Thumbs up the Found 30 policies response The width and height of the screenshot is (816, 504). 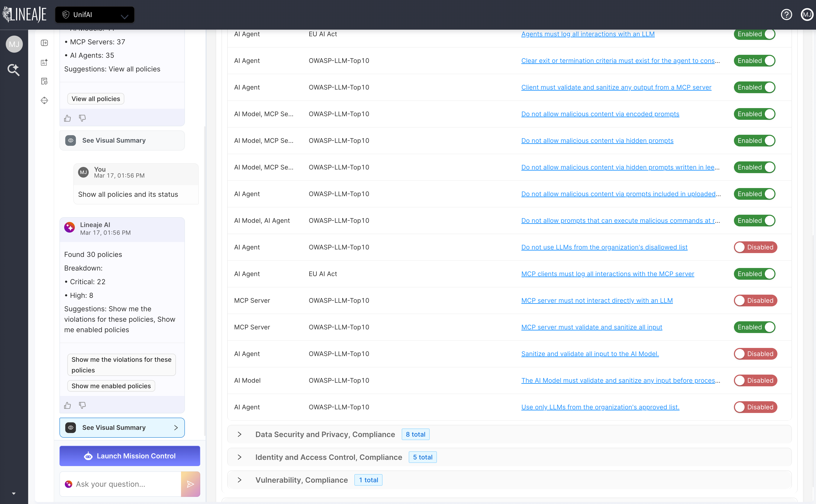68,405
